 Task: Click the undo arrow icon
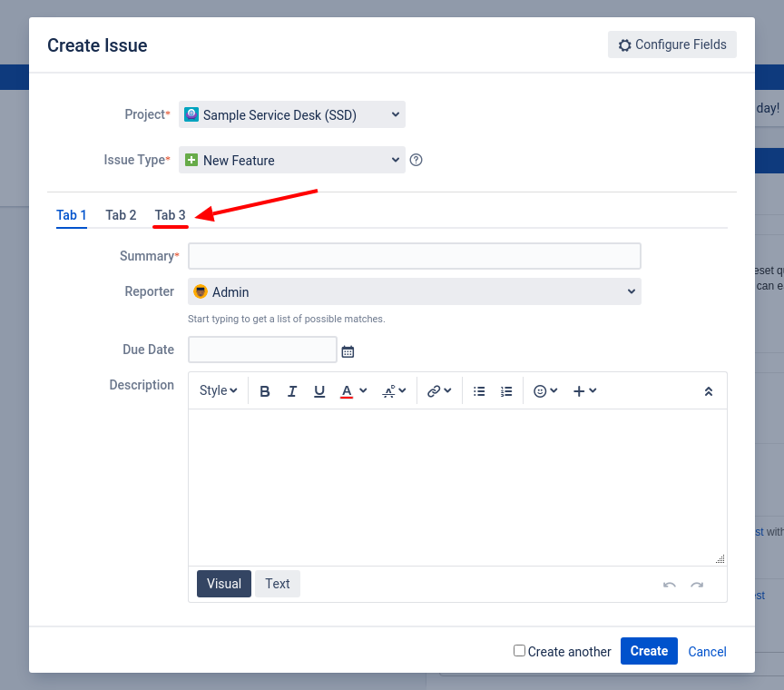point(670,585)
